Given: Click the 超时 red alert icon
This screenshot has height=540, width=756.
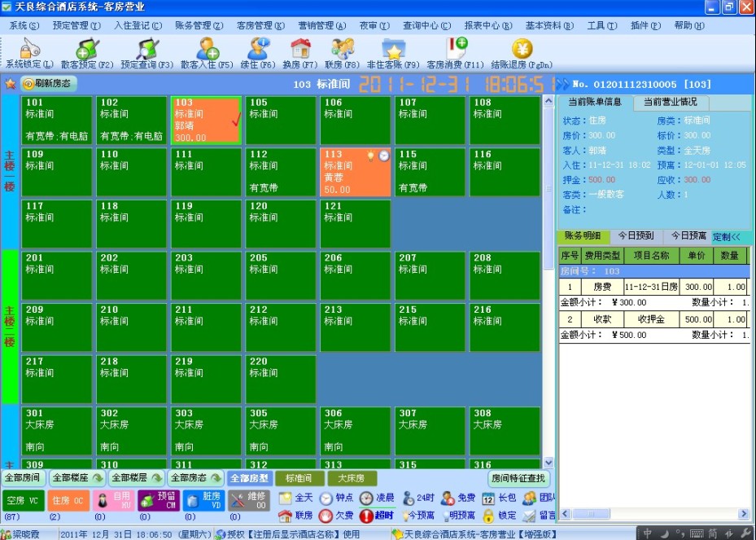Looking at the screenshot, I should (366, 516).
